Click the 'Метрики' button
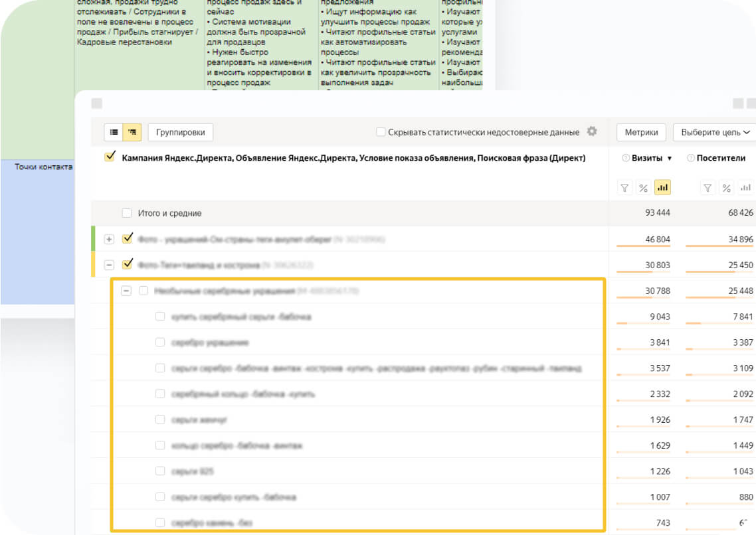The height and width of the screenshot is (535, 756). 641,132
